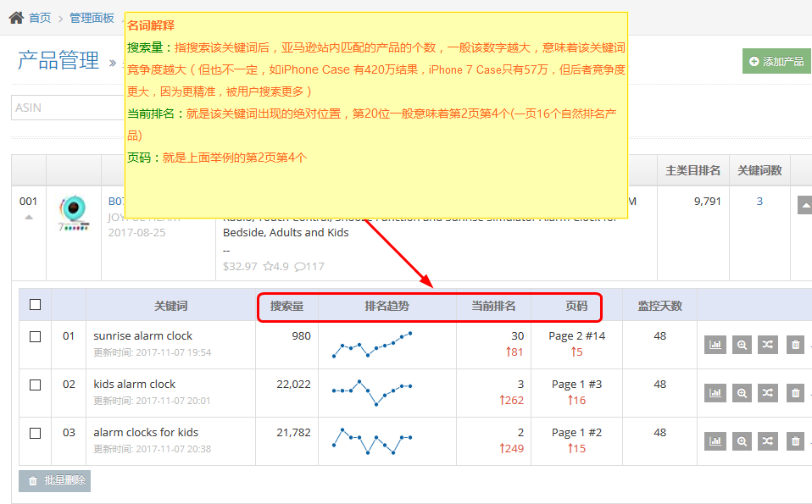Image resolution: width=812 pixels, height=504 pixels.
Task: Check the sunrise alarm clock checkbox
Action: pyautogui.click(x=36, y=336)
